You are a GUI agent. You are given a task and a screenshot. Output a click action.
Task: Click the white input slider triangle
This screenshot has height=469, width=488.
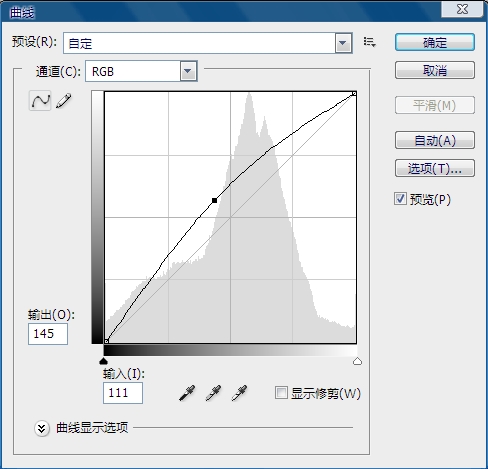tap(357, 361)
